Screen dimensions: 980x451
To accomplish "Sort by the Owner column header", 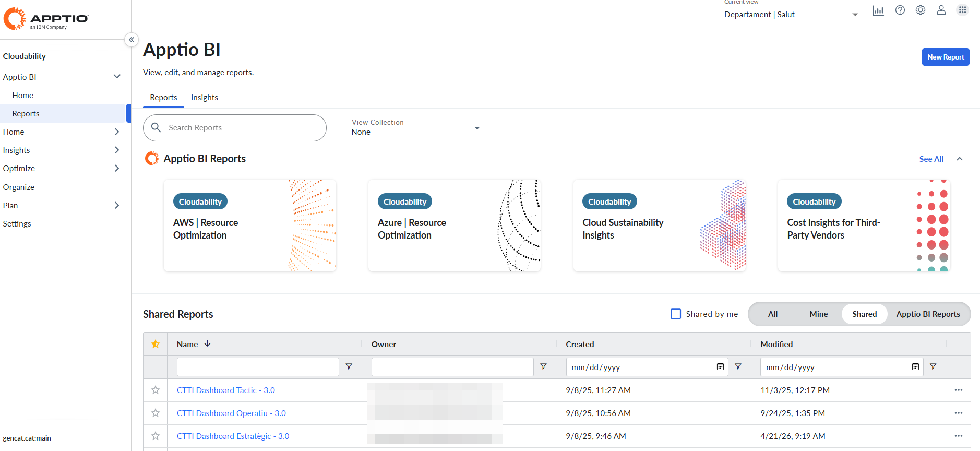I will (384, 344).
